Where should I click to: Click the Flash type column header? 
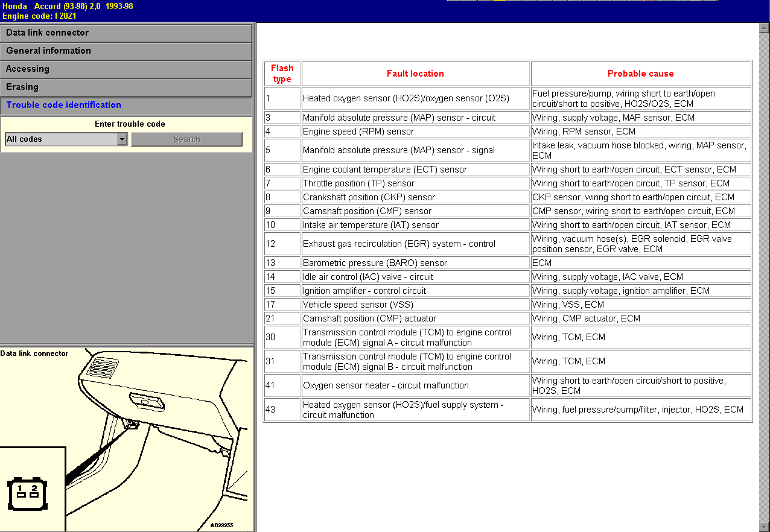(x=282, y=74)
